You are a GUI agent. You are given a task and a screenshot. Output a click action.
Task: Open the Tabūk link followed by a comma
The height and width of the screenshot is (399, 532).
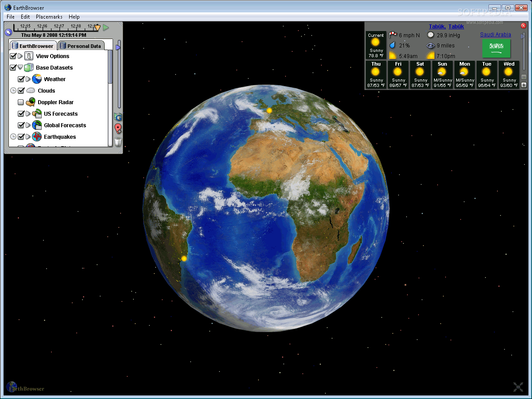pyautogui.click(x=437, y=27)
